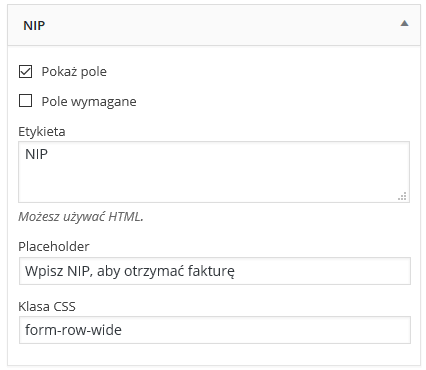Click the Placeholder field label
Image resolution: width=426 pixels, height=370 pixels.
point(54,247)
